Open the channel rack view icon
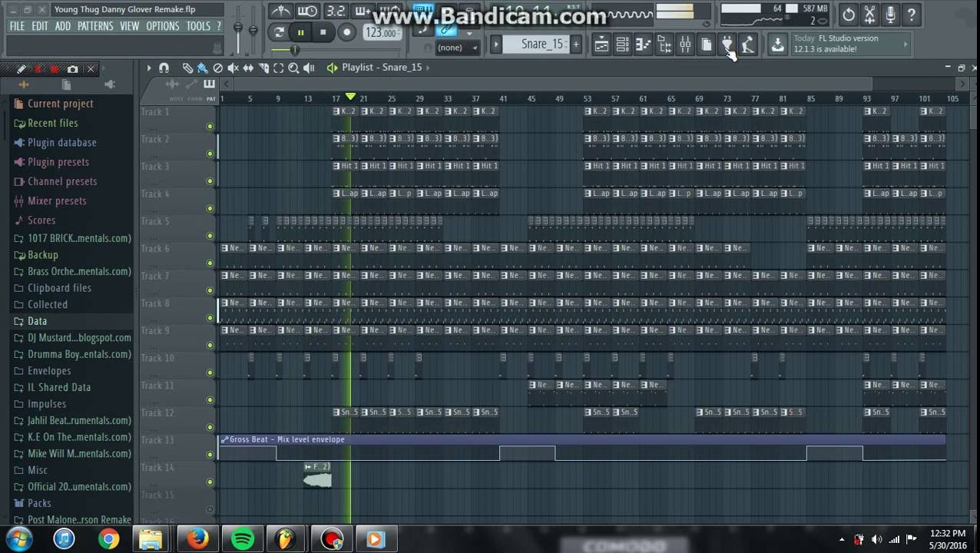The width and height of the screenshot is (980, 553). tap(622, 45)
